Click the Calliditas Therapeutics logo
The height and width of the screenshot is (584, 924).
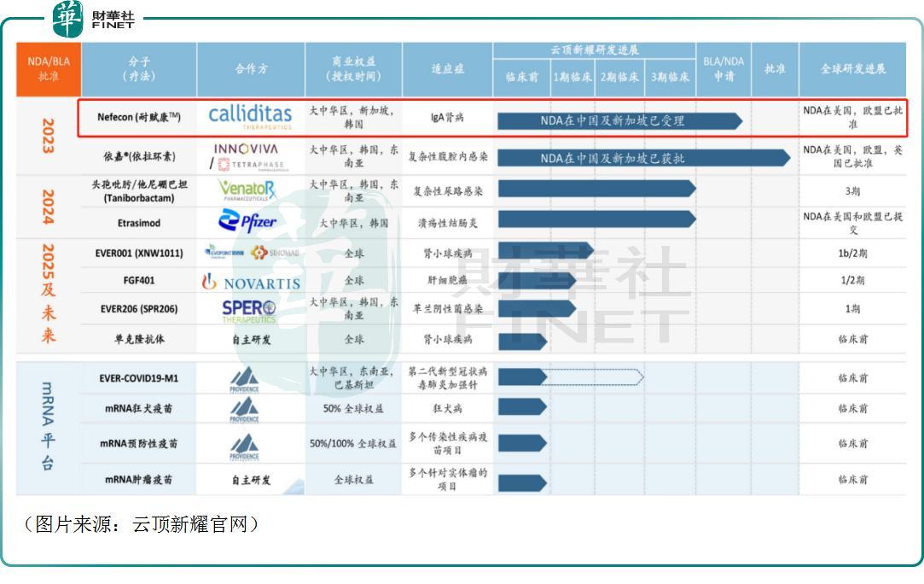[x=248, y=114]
